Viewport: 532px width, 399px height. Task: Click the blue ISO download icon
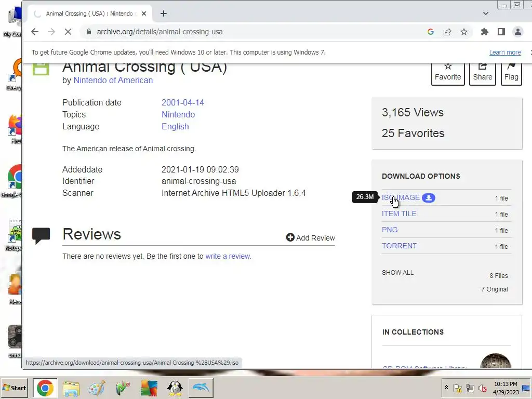coord(429,198)
